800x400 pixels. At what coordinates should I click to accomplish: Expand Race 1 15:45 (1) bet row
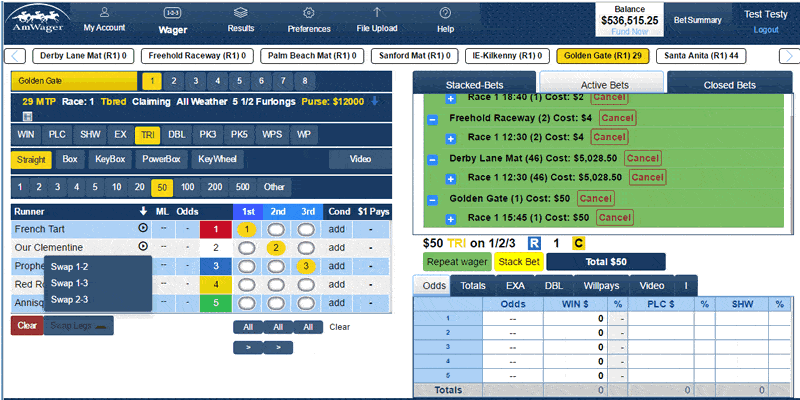(451, 219)
